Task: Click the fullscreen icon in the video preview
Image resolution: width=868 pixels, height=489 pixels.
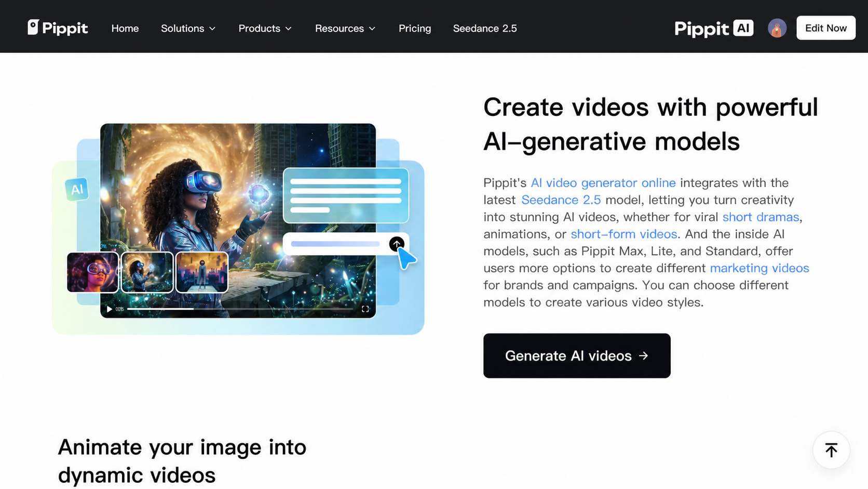Action: click(x=365, y=309)
